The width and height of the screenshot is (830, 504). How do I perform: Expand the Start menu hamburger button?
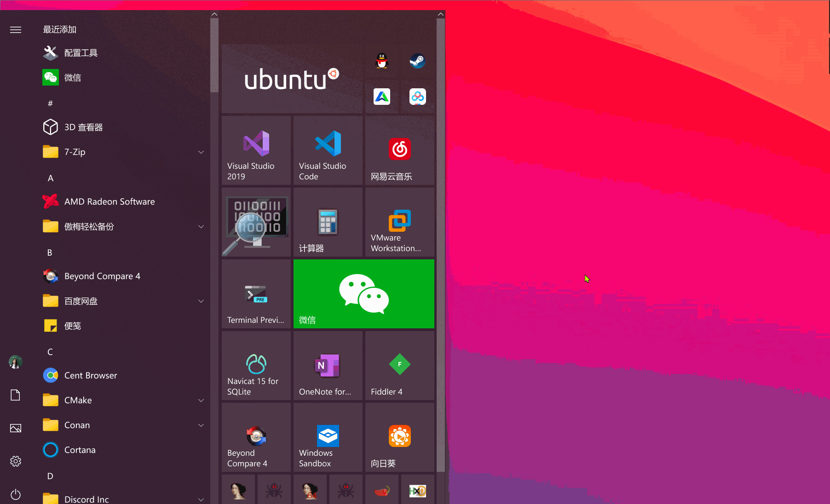coord(16,30)
